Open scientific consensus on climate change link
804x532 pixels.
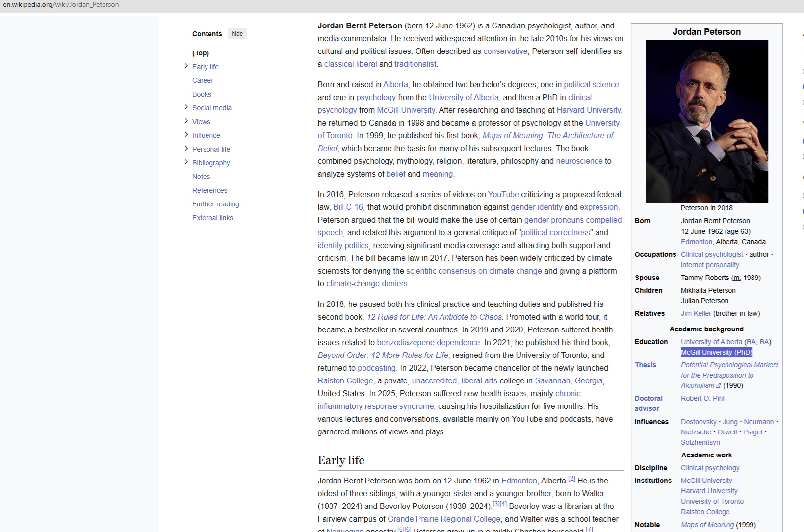474,271
